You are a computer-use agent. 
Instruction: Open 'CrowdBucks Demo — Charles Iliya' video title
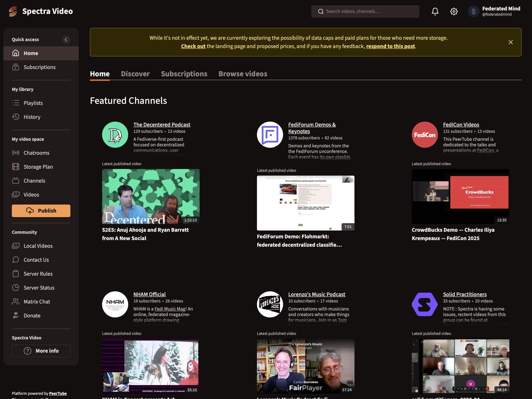pos(453,234)
